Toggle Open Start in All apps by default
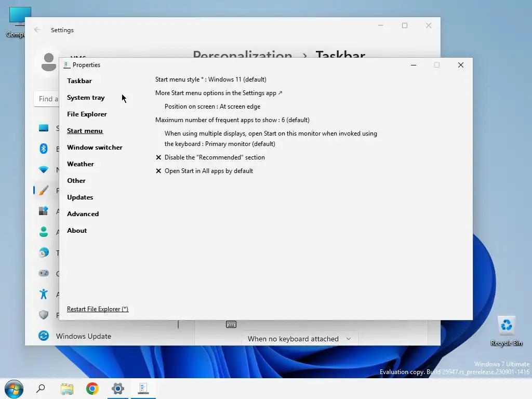The image size is (532, 399). pos(204,171)
